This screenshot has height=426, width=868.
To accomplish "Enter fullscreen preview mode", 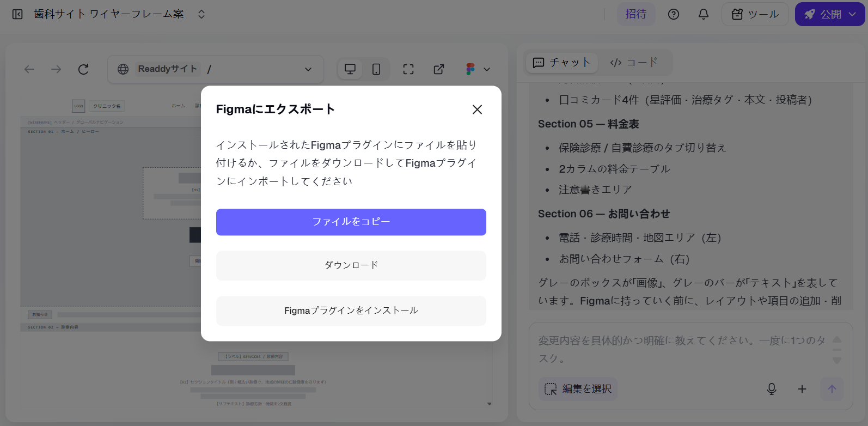I will [408, 69].
